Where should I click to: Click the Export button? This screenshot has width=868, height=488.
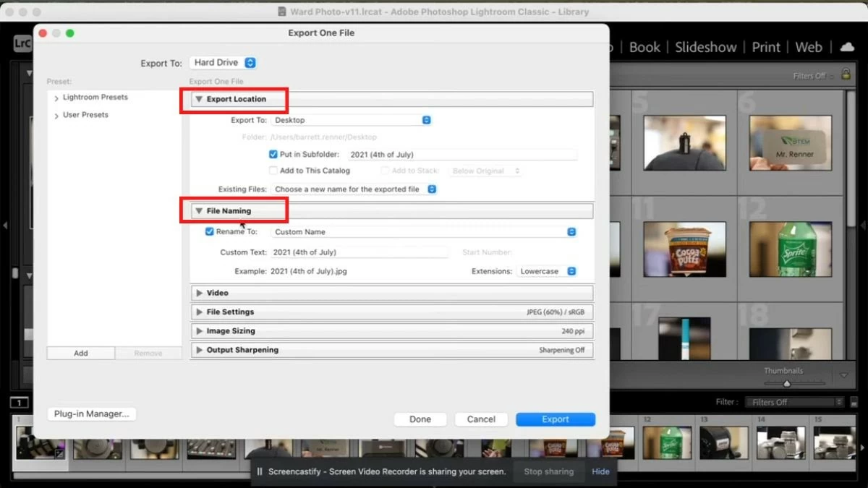555,419
